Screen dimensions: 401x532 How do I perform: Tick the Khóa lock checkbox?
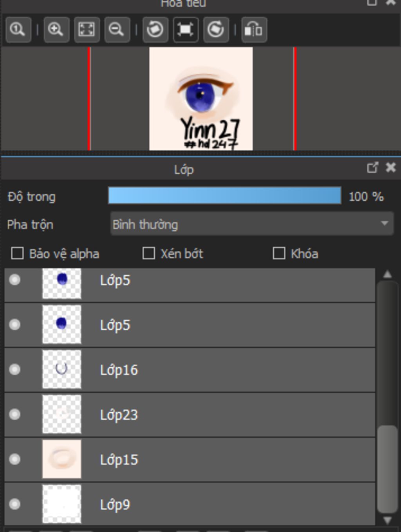pyautogui.click(x=279, y=253)
